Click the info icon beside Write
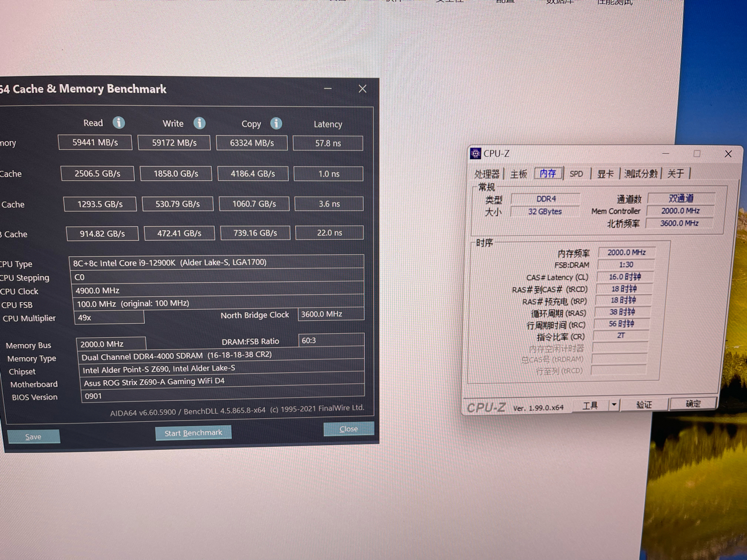The height and width of the screenshot is (560, 747). tap(200, 123)
